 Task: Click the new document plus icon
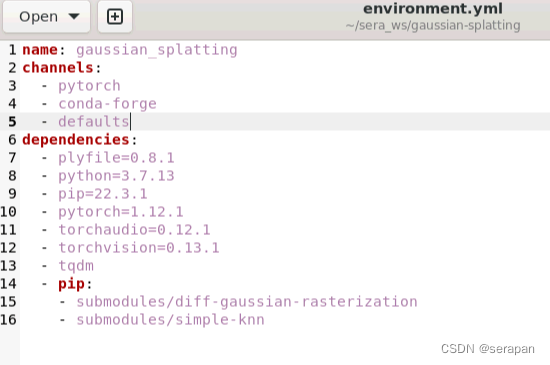[x=115, y=17]
